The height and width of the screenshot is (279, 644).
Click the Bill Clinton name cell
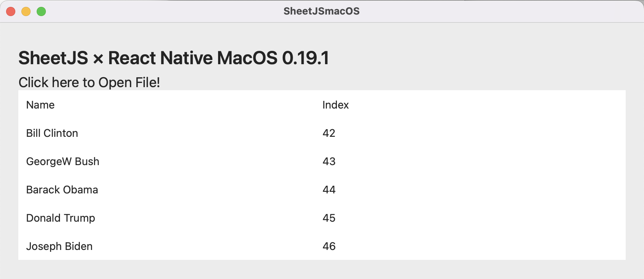tap(52, 133)
